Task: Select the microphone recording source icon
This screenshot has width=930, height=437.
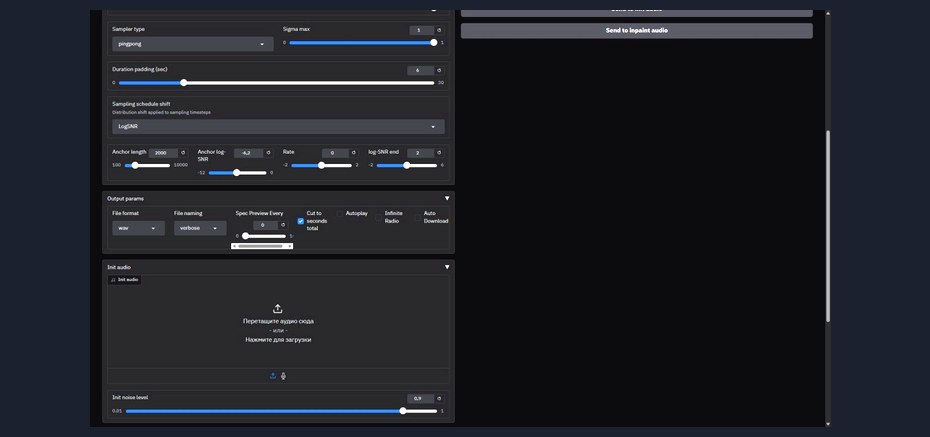Action: coord(284,376)
